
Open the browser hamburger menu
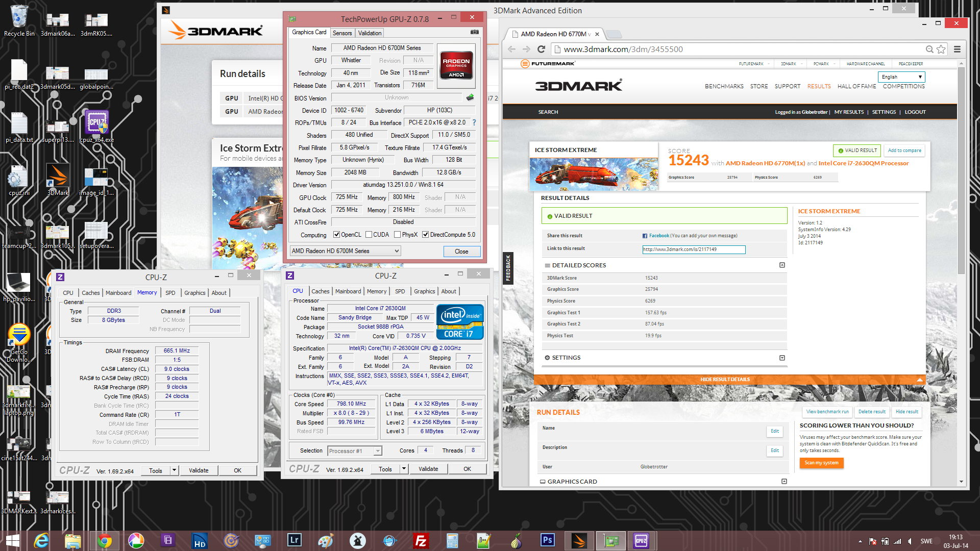point(957,49)
